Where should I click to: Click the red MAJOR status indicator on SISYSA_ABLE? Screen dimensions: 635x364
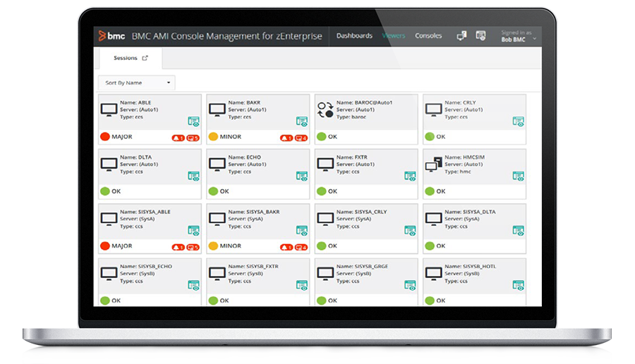105,246
